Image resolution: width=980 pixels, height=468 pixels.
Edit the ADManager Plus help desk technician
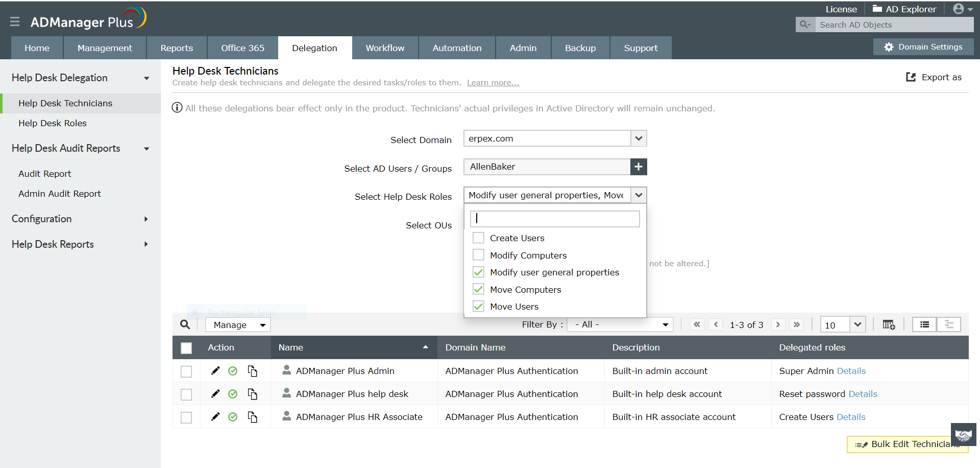(215, 394)
